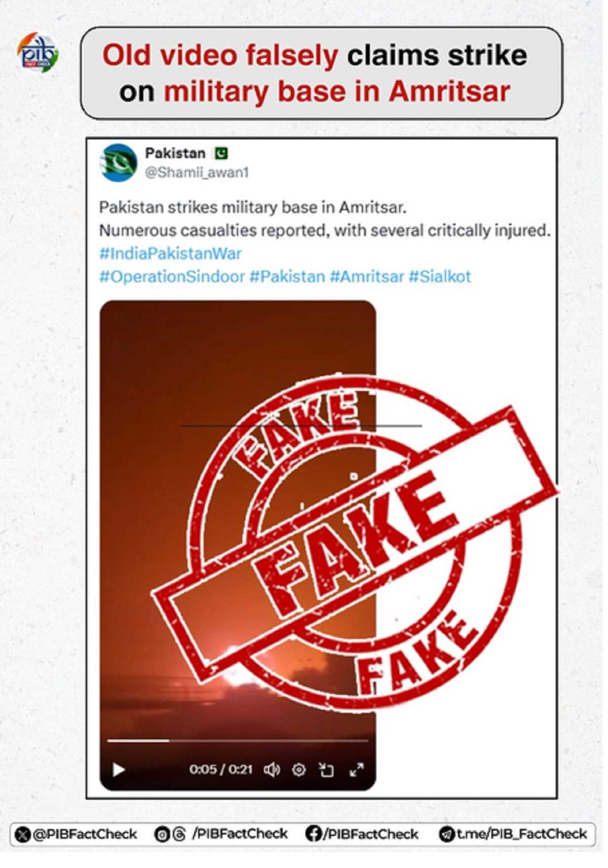Open the #Sialkot hashtag
Image resolution: width=608 pixels, height=868 pixels.
point(440,276)
